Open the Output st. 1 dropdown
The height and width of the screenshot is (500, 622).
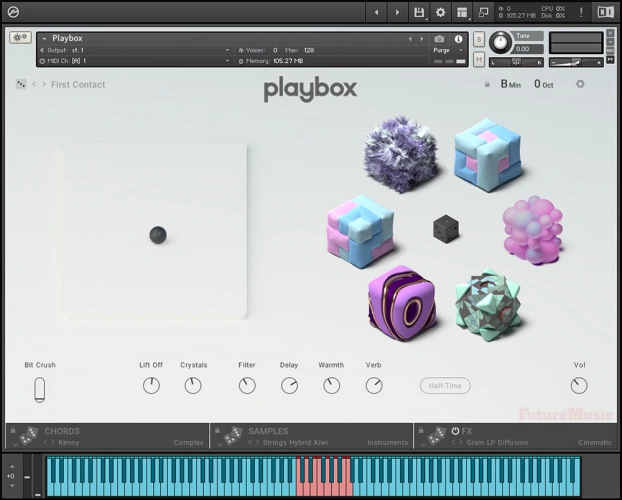pos(135,50)
